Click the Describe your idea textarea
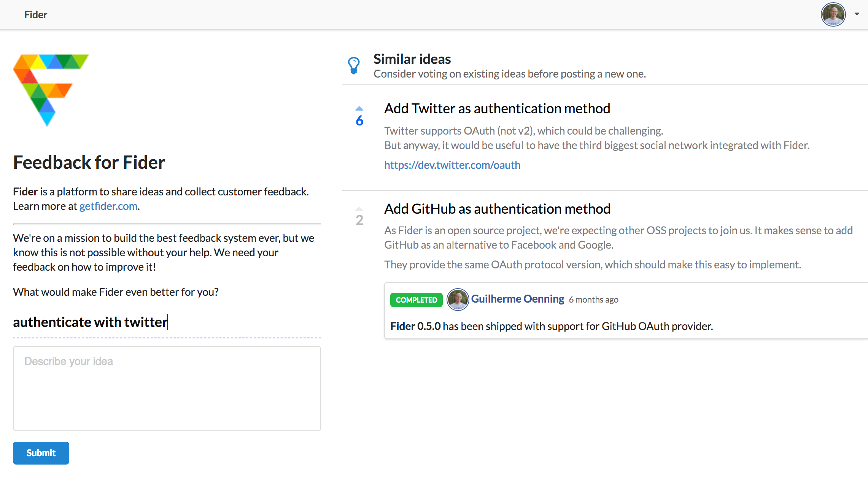The height and width of the screenshot is (479, 868). coord(167,388)
